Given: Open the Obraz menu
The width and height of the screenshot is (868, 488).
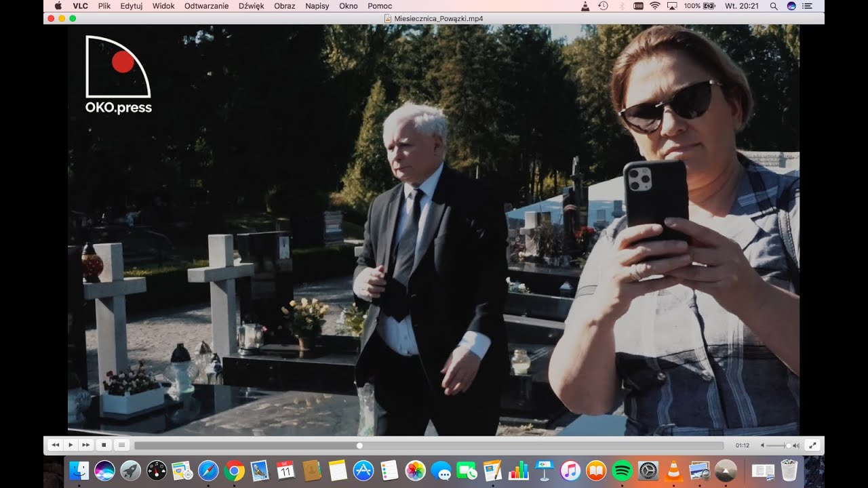Looking at the screenshot, I should 285,5.
